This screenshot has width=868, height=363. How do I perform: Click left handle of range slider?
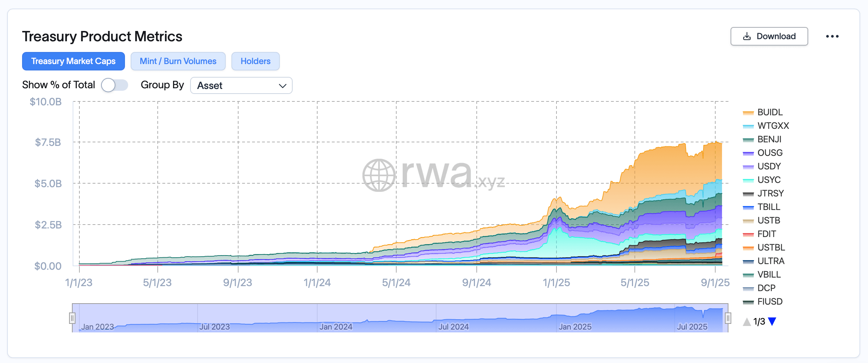tap(72, 318)
